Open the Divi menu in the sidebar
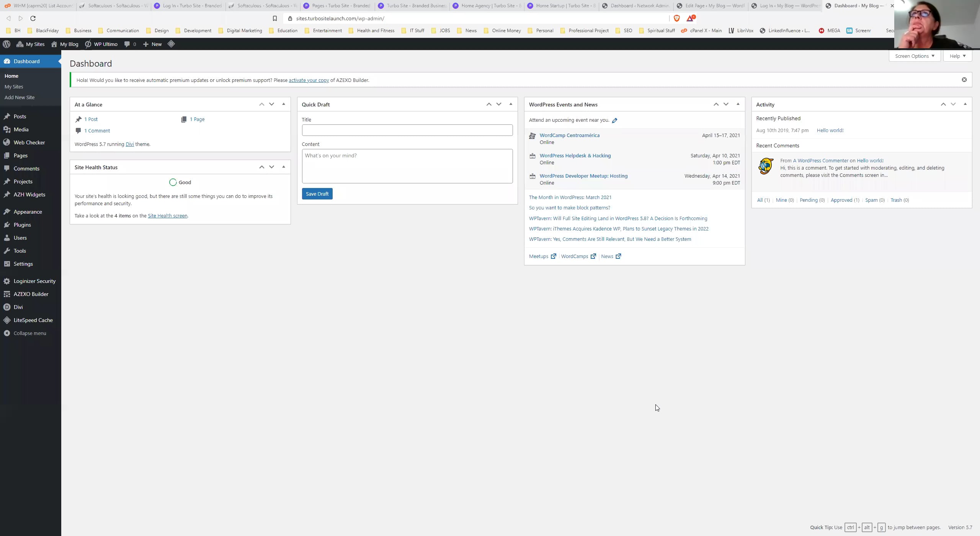 pos(18,307)
